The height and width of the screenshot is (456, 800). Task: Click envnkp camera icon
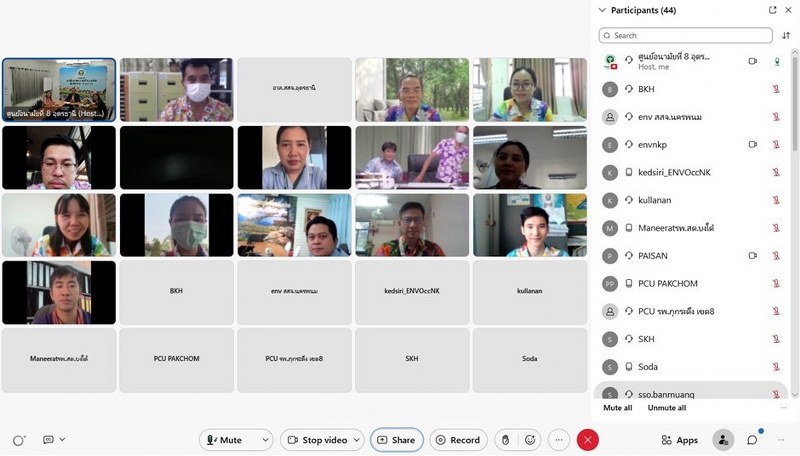click(753, 145)
